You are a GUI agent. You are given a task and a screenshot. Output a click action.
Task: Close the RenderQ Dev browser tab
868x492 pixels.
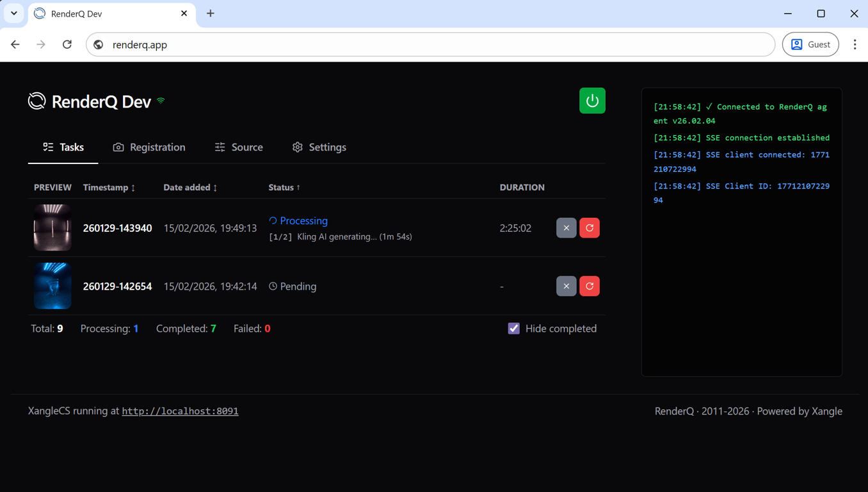point(184,13)
